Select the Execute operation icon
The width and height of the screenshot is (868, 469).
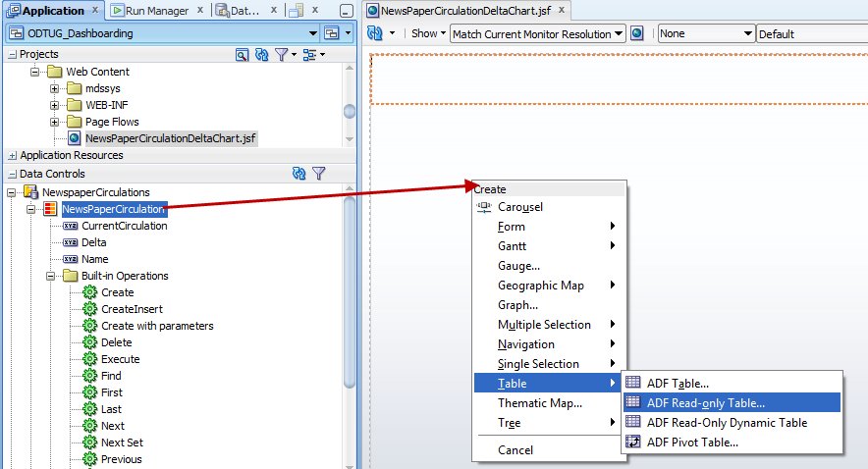point(90,359)
